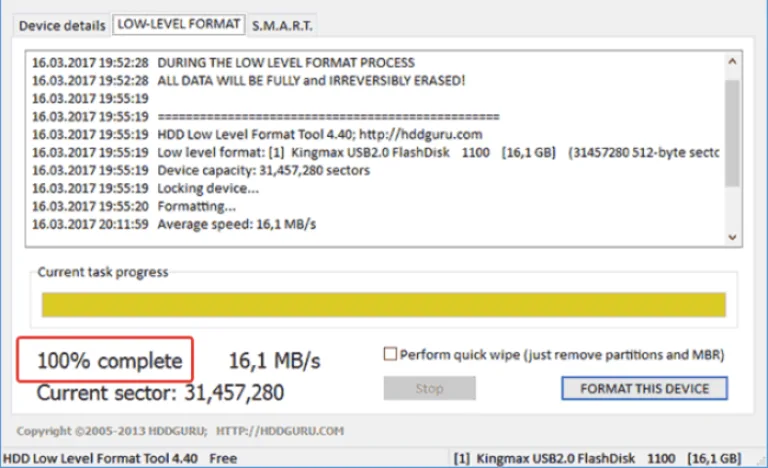Click the Perform quick wipe label text
The width and height of the screenshot is (768, 468).
pyautogui.click(x=562, y=355)
